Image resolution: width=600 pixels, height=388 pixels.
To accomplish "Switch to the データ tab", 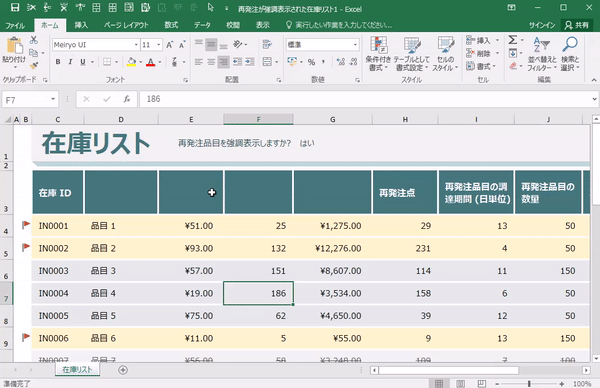I will [x=202, y=25].
